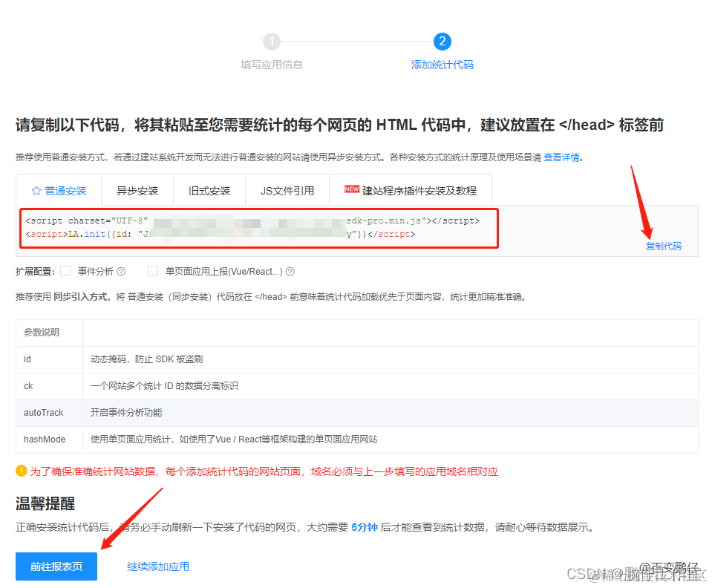
Task: Select 参数说明 table header cell
Action: pyautogui.click(x=49, y=333)
